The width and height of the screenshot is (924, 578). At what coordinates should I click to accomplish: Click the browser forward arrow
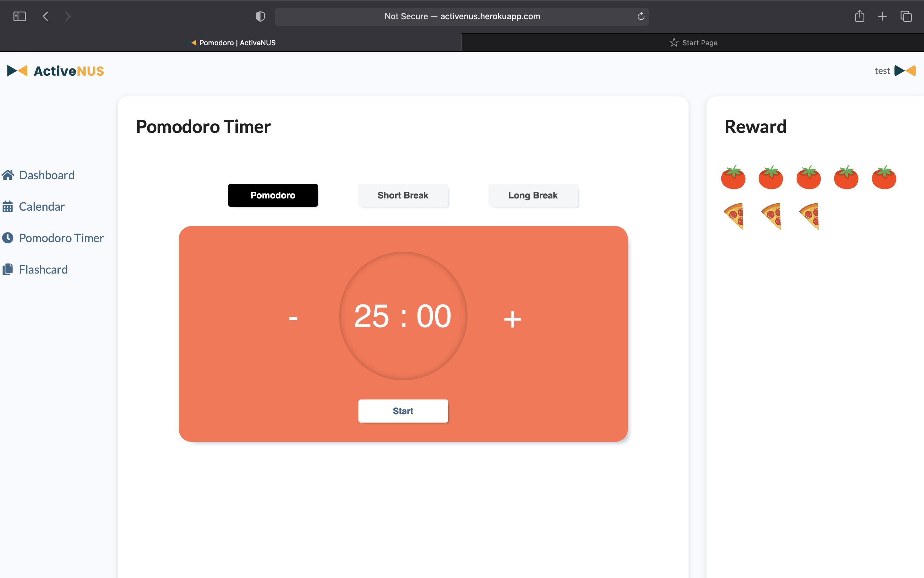click(68, 16)
